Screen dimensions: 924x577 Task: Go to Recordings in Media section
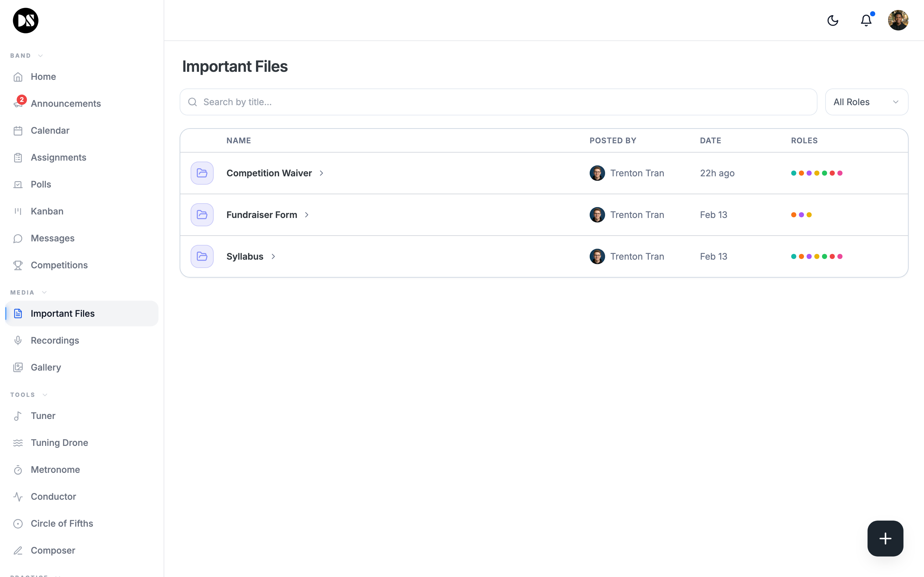click(x=55, y=340)
